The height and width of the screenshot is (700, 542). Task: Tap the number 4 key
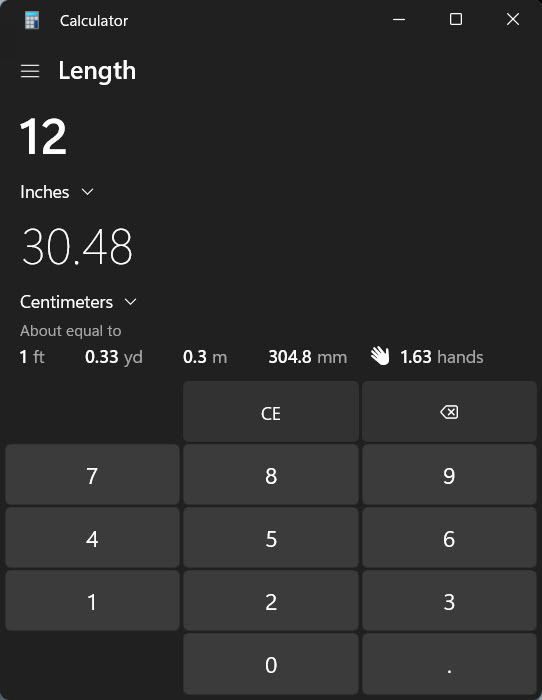click(92, 538)
